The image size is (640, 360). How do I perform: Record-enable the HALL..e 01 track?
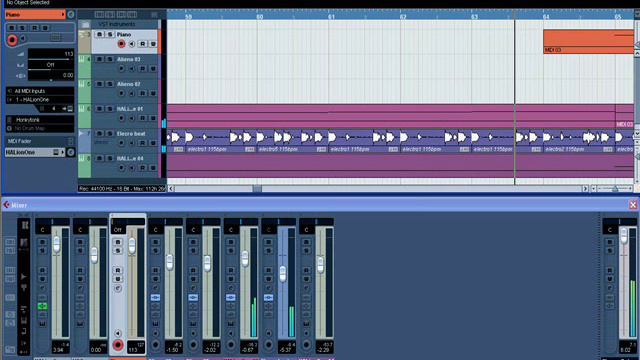tap(121, 118)
